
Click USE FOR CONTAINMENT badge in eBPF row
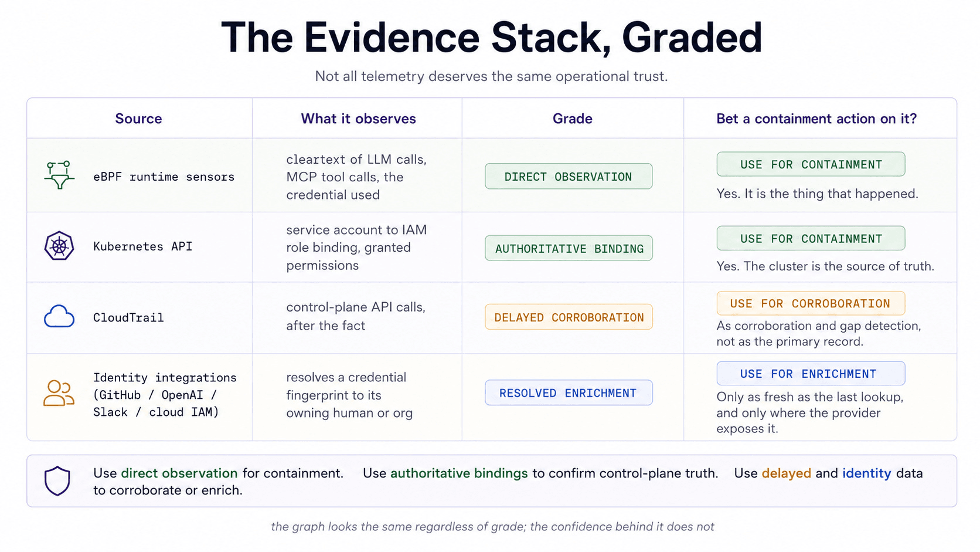811,164
